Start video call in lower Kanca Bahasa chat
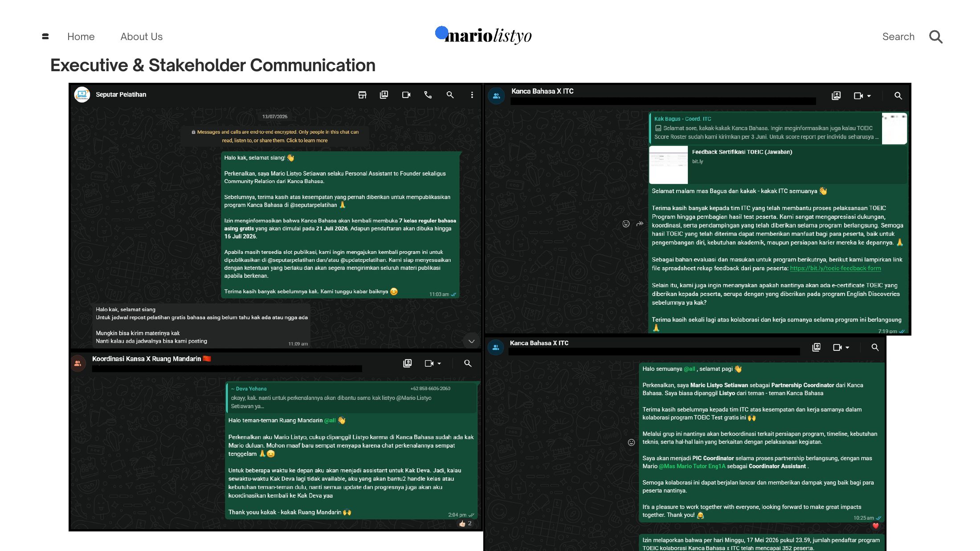Screen dimensions: 980x551 [837, 347]
